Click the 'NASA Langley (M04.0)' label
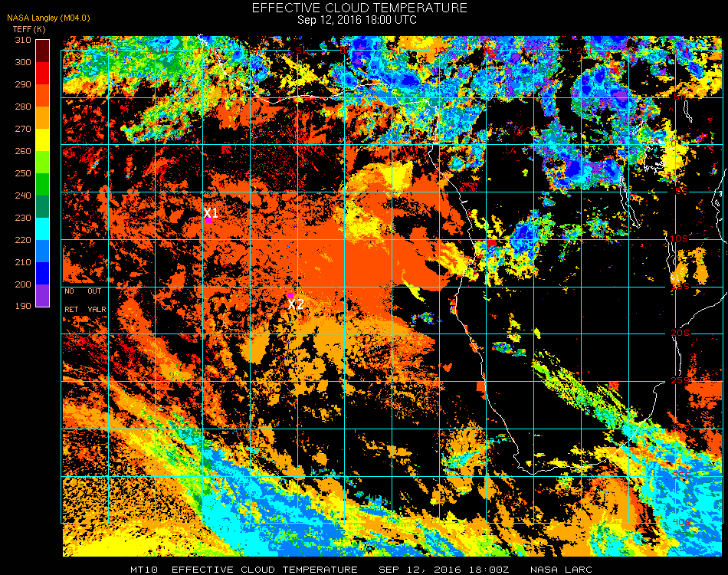 [48, 18]
